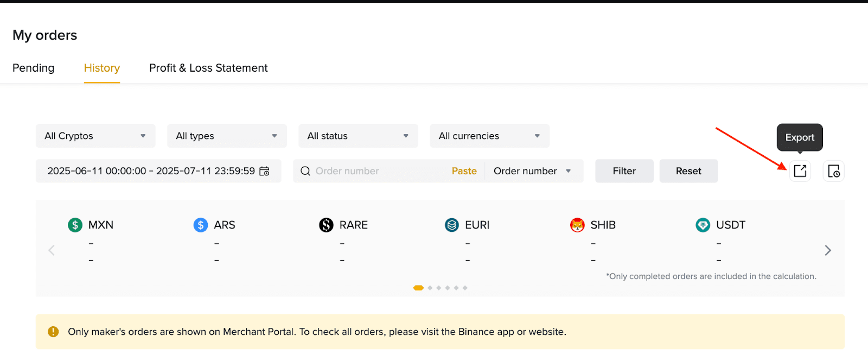Select the EURI coin icon

[x=452, y=225]
